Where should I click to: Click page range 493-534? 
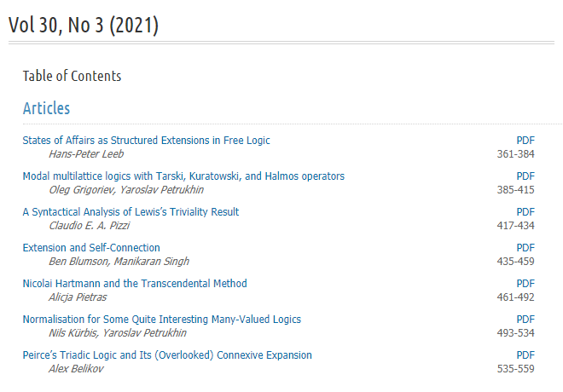tap(515, 333)
